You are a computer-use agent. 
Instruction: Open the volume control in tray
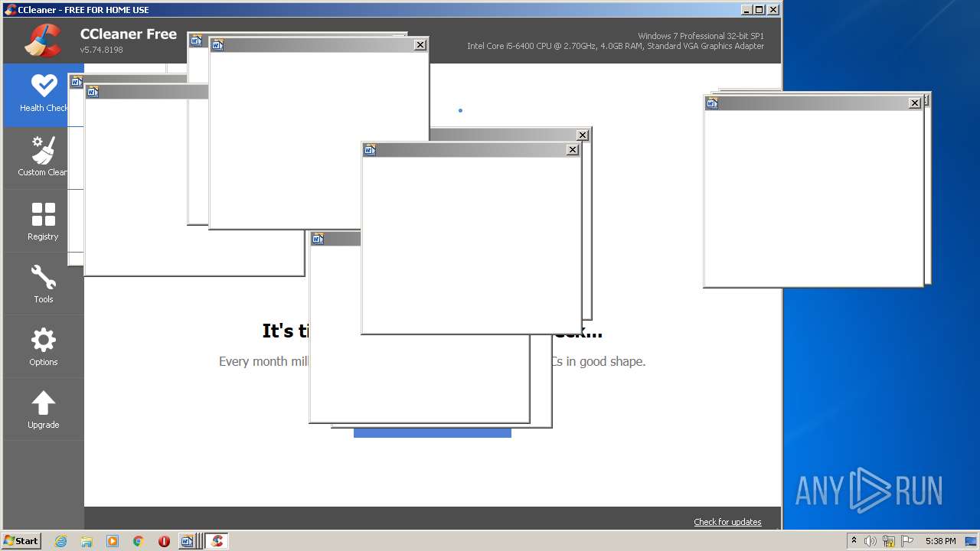[871, 541]
